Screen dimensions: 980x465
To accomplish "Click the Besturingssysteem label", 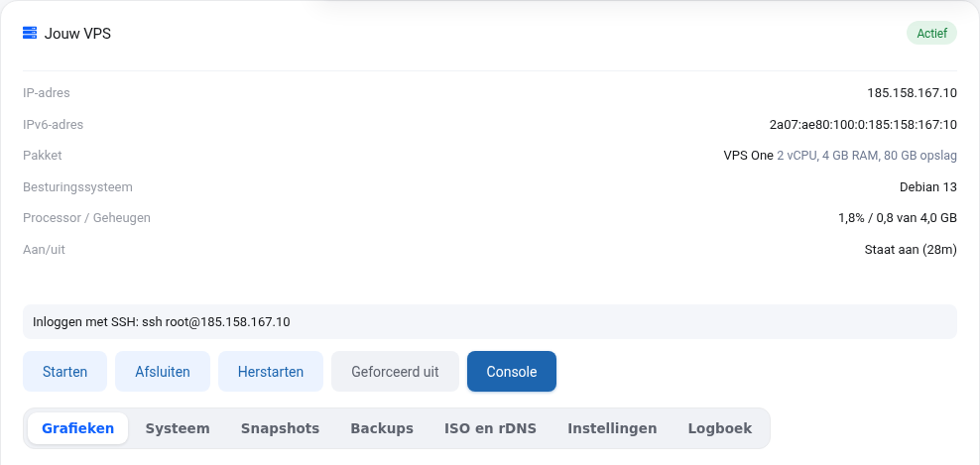I will click(77, 186).
